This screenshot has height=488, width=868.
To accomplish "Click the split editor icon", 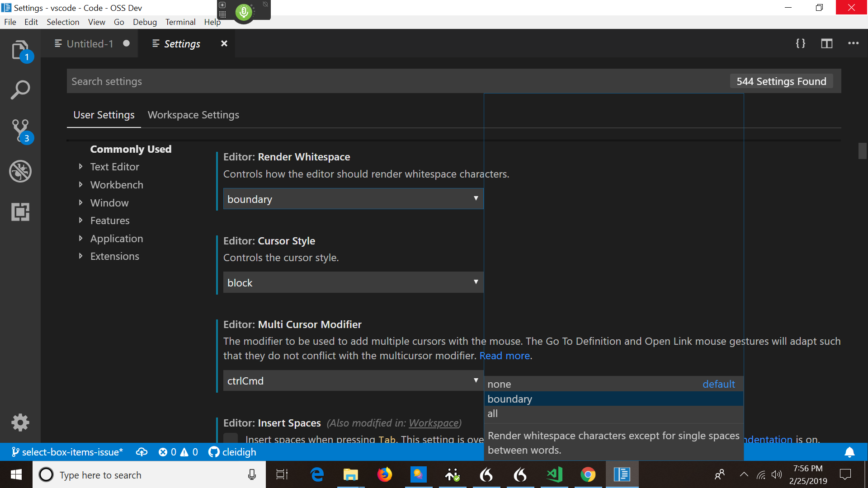I will click(x=827, y=43).
